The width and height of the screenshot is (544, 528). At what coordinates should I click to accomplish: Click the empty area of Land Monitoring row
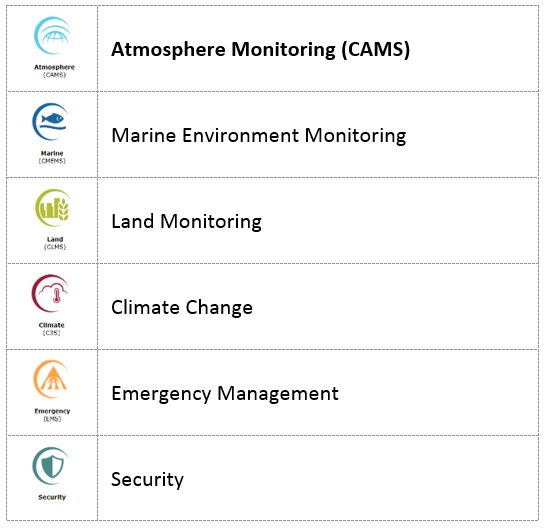coord(399,221)
